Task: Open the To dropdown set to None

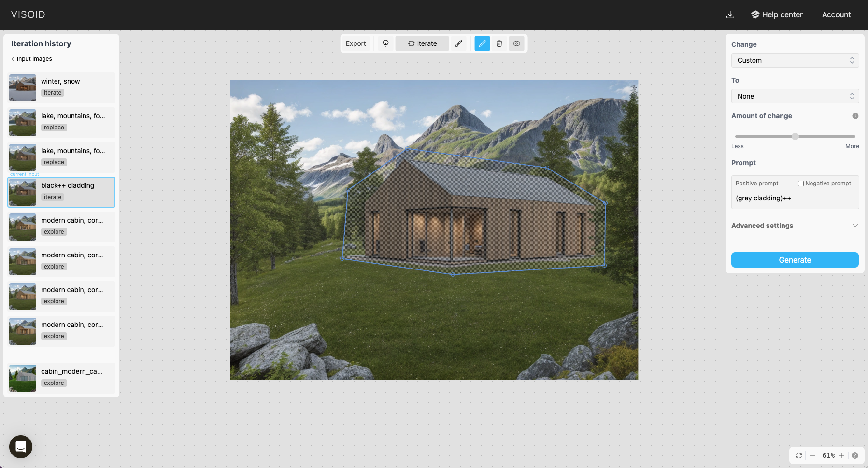Action: [795, 96]
